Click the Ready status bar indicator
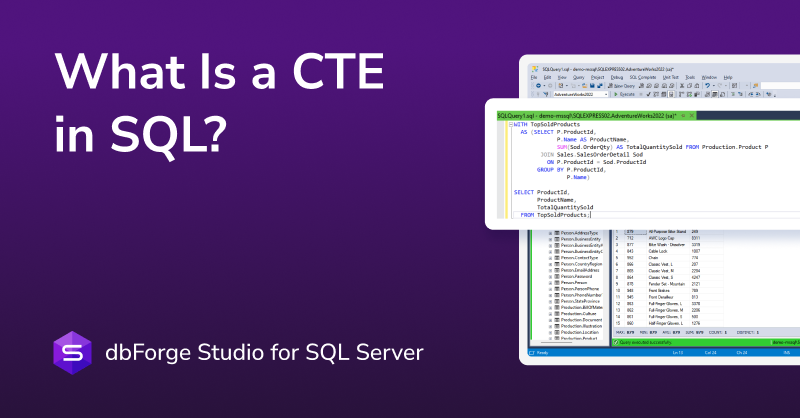Viewport: 800px width, 418px height. click(542, 353)
